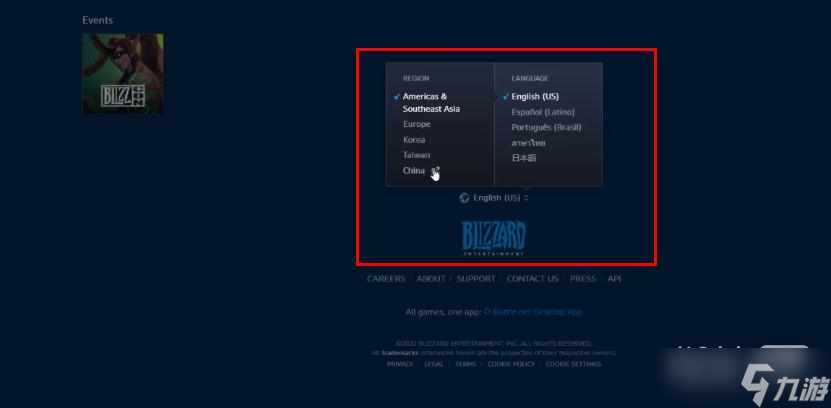
Task: Open the TERMS link
Action: coord(466,364)
